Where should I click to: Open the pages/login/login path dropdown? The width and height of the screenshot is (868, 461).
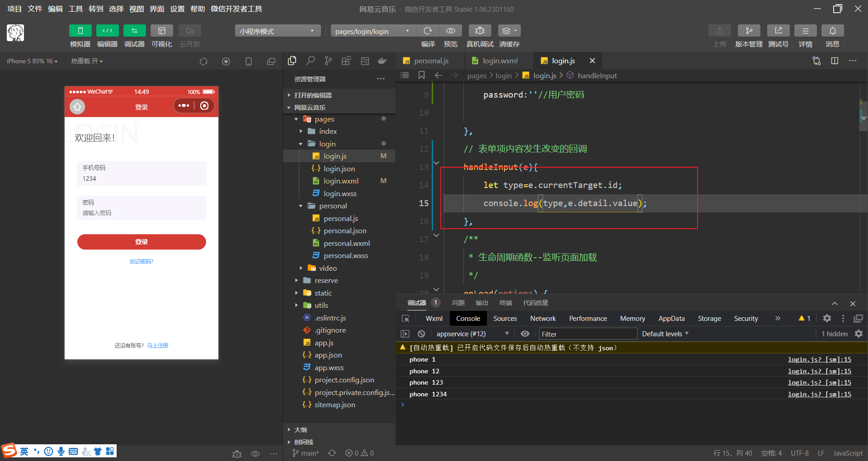(x=373, y=31)
